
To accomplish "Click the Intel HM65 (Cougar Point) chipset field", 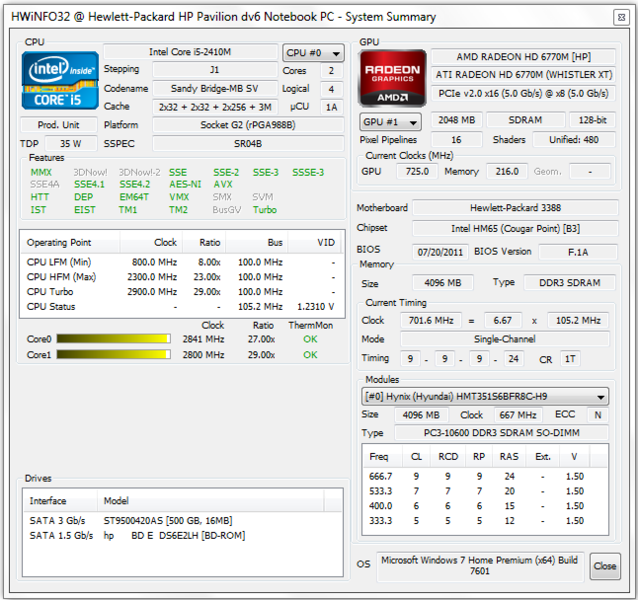I will pyautogui.click(x=516, y=229).
